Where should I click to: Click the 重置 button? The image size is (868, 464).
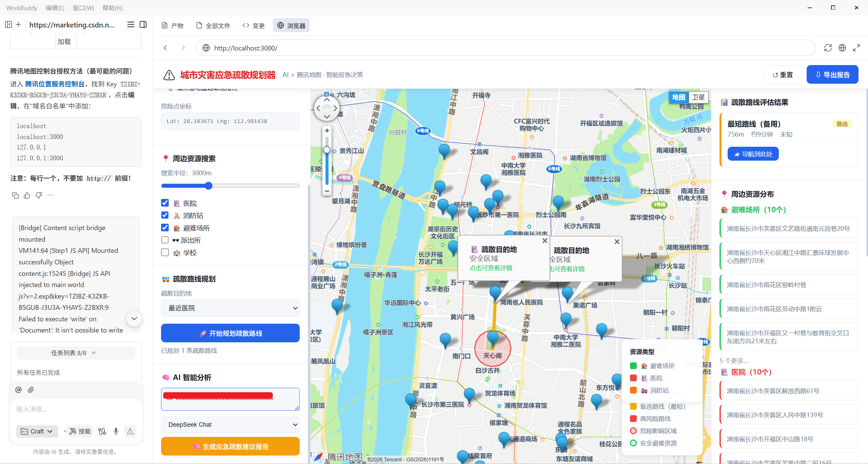pyautogui.click(x=783, y=75)
